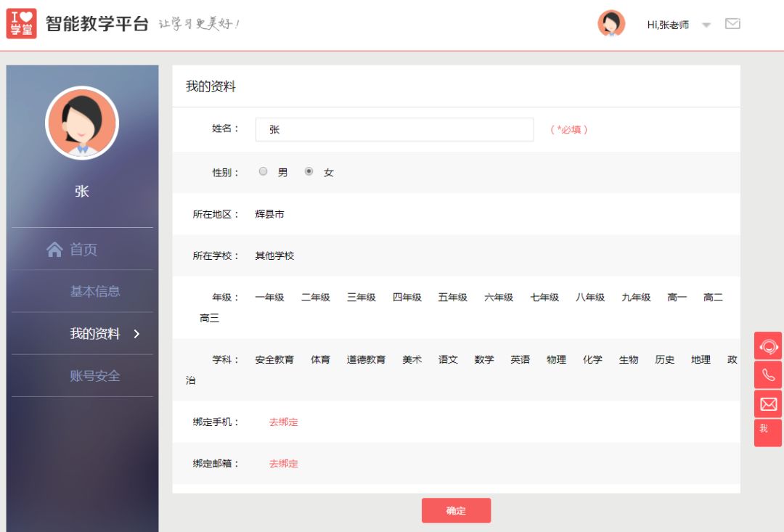784x532 pixels.
Task: Click the 我 icon on the right edge
Action: click(767, 430)
